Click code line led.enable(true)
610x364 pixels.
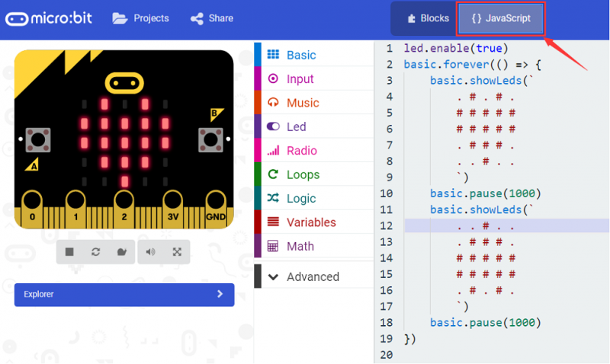click(455, 49)
